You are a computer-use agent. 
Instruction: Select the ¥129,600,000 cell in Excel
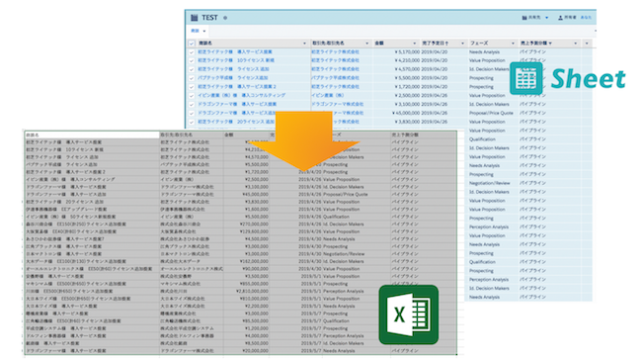click(x=246, y=231)
